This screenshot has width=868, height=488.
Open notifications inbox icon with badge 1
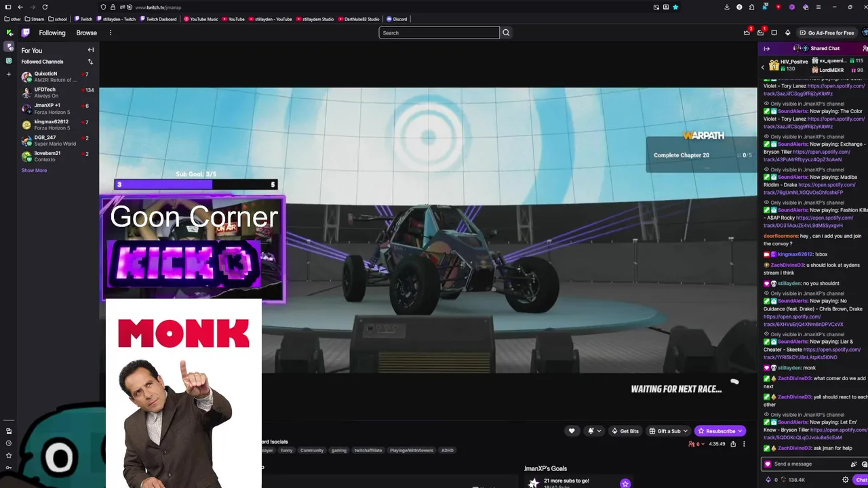coord(760,33)
